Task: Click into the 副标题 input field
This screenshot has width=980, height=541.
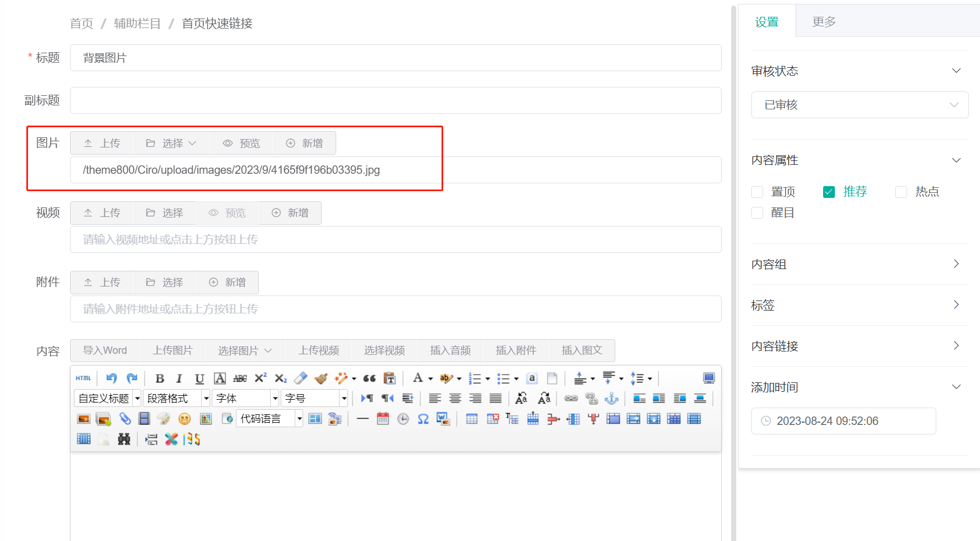Action: (x=395, y=100)
